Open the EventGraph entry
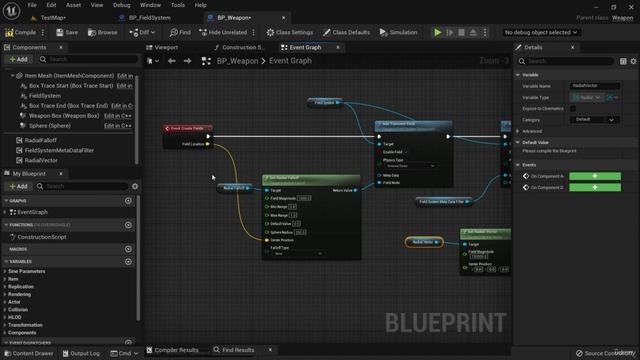The image size is (640, 360). pos(32,212)
